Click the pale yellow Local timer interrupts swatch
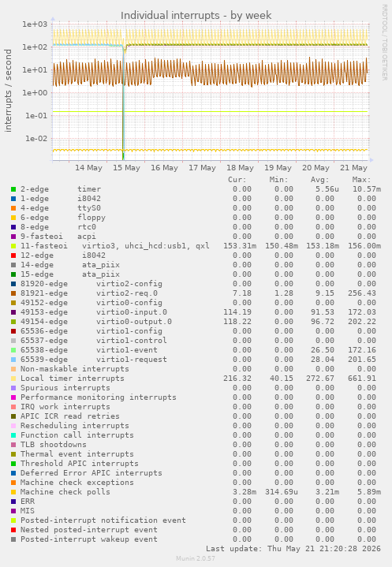392x567 pixels. click(13, 379)
